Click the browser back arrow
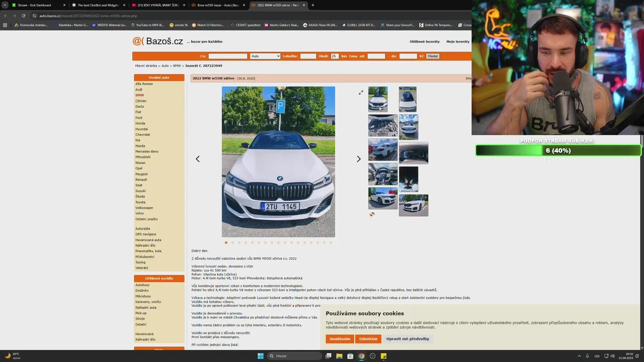Screen dimensions: 644x362 pyautogui.click(x=6, y=16)
